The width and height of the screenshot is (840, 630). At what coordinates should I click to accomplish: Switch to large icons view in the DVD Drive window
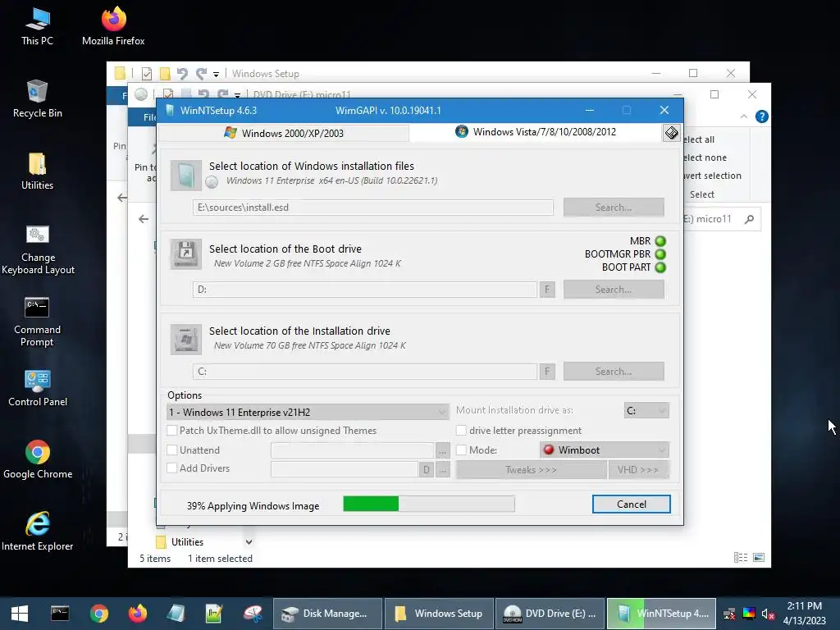[759, 558]
